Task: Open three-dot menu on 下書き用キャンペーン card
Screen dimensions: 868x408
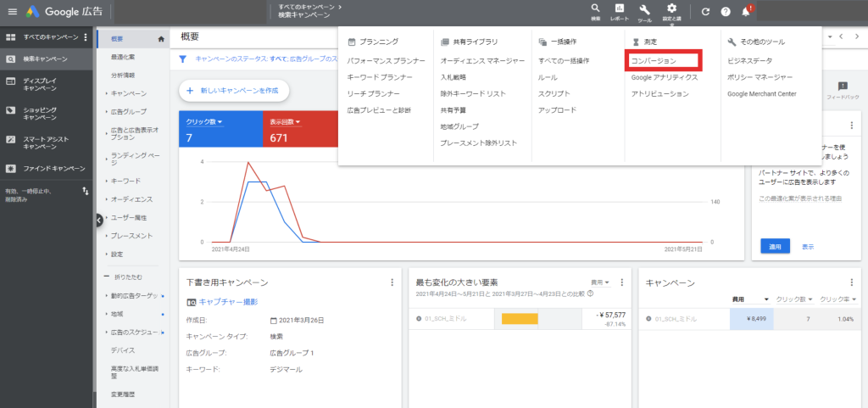Action: 392,282
